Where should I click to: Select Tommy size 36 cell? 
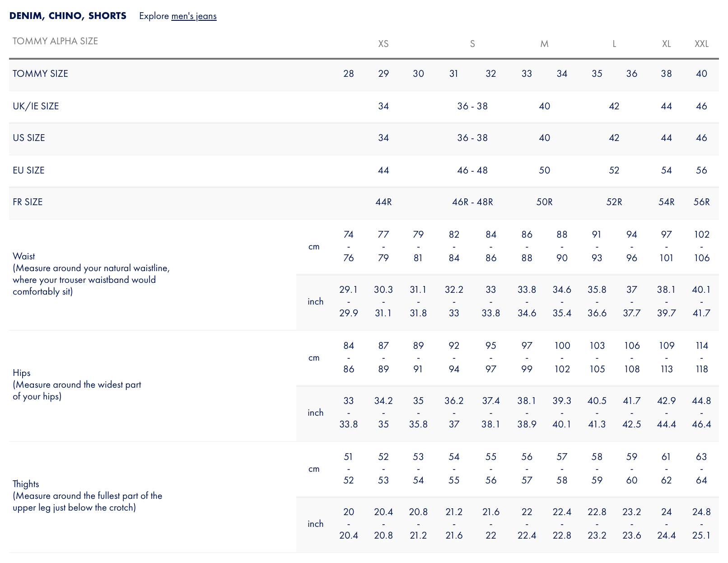coord(631,74)
